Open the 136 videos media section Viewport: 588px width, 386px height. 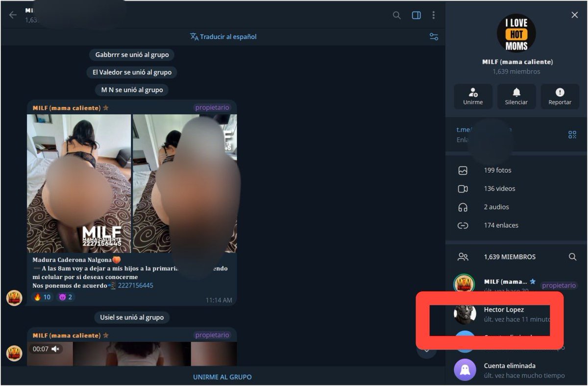pyautogui.click(x=516, y=189)
